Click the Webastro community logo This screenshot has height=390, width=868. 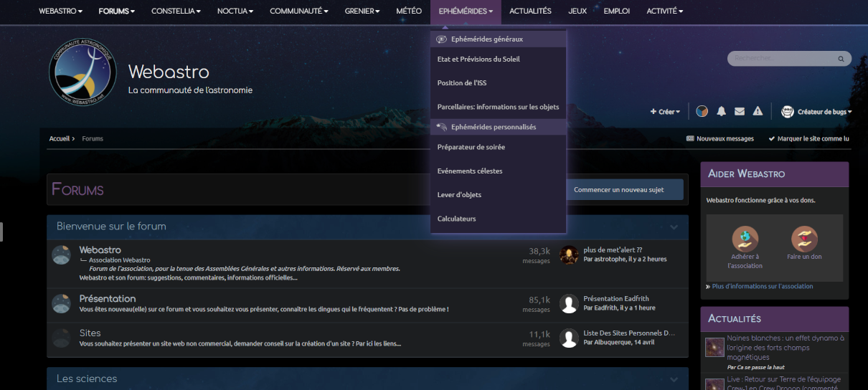[82, 73]
